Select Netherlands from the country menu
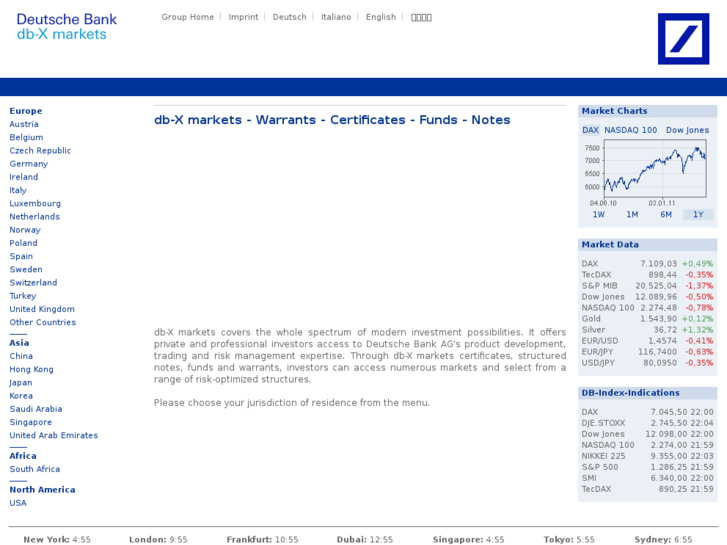Viewport: 727px width, 545px height. pyautogui.click(x=35, y=217)
